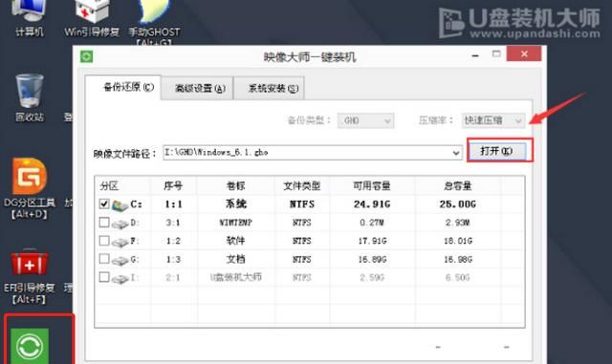Close the 映像大师一键装机 window
Screen dimensions: 612x364
pyautogui.click(x=524, y=54)
